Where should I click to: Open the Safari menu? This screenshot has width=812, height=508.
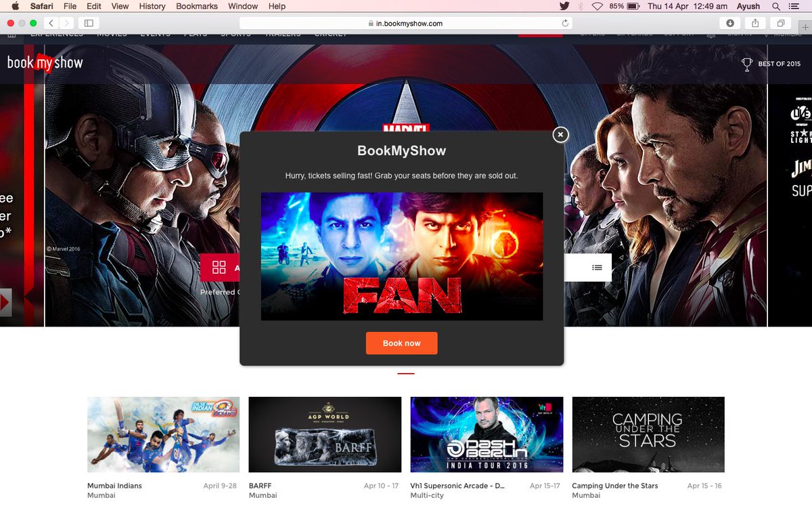(x=42, y=6)
